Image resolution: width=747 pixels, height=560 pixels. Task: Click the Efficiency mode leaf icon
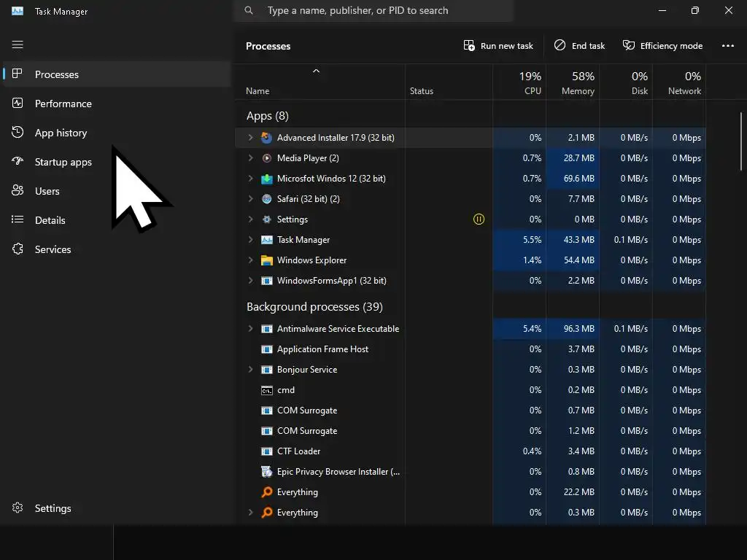tap(628, 45)
